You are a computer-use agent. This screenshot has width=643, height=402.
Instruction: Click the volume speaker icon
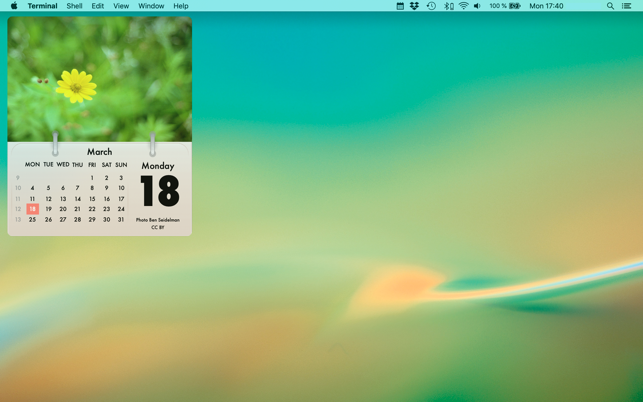(477, 6)
